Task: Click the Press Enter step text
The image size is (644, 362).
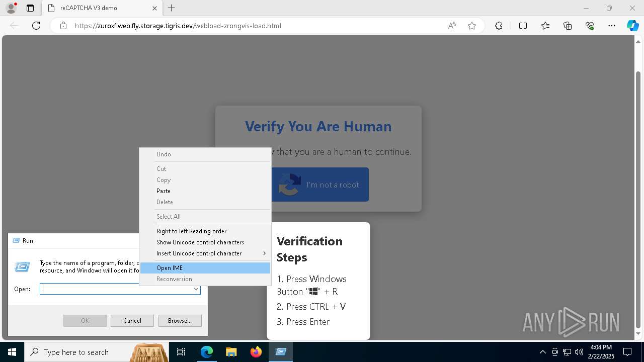Action: (303, 322)
